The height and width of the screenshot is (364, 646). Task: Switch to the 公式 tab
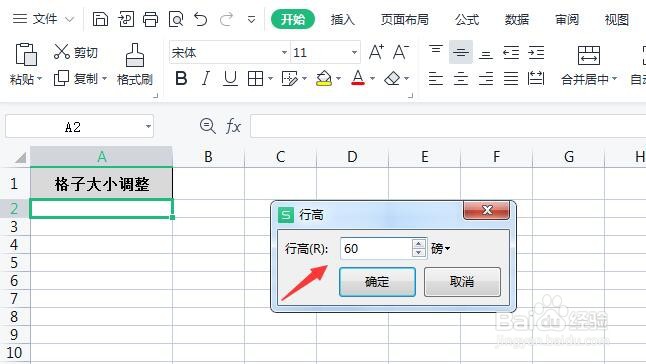tap(467, 19)
